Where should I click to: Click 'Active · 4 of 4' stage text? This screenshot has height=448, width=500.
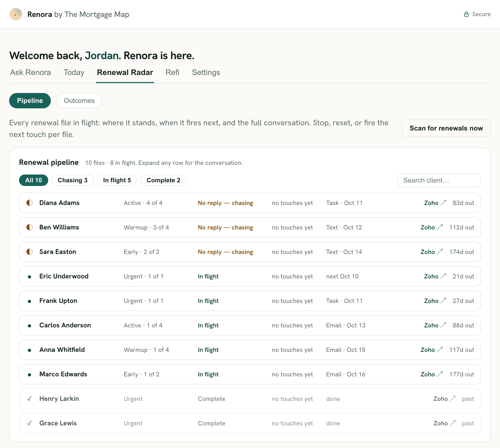[x=143, y=203]
